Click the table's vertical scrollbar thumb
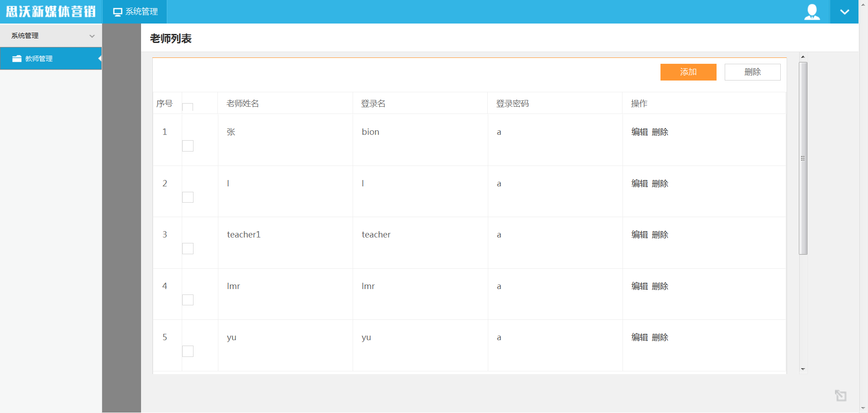This screenshot has width=868, height=413. [803, 158]
